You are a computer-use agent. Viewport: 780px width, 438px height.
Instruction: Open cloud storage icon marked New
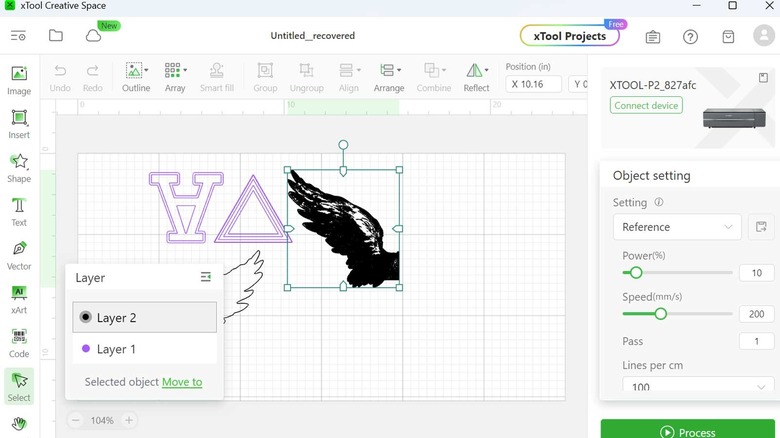[94, 36]
